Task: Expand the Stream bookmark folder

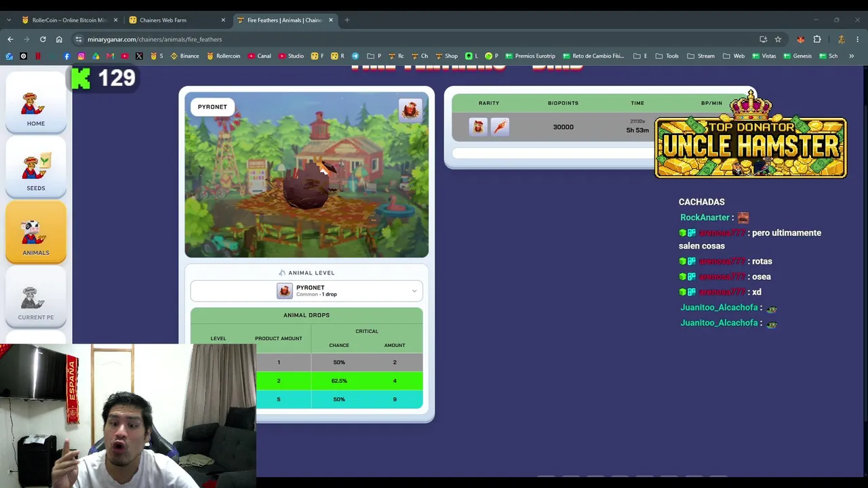Action: [701, 56]
